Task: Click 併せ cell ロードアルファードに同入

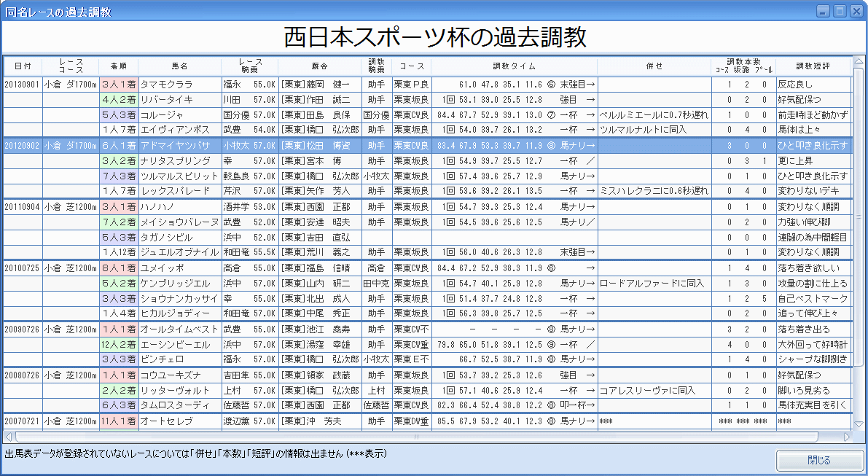Action: [x=652, y=283]
